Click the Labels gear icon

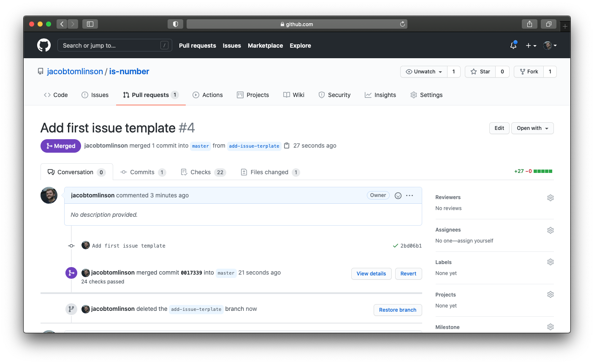[x=550, y=262]
